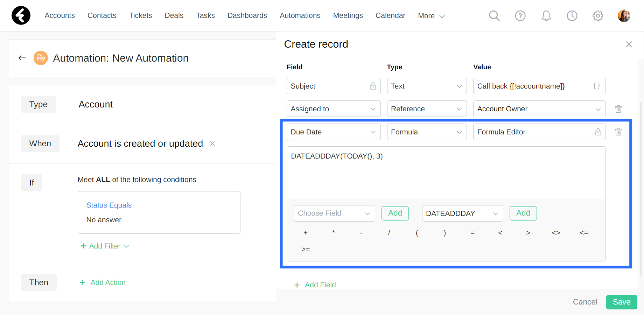Open the search magnifier icon
Screen dimensions: 644x315
(x=494, y=16)
